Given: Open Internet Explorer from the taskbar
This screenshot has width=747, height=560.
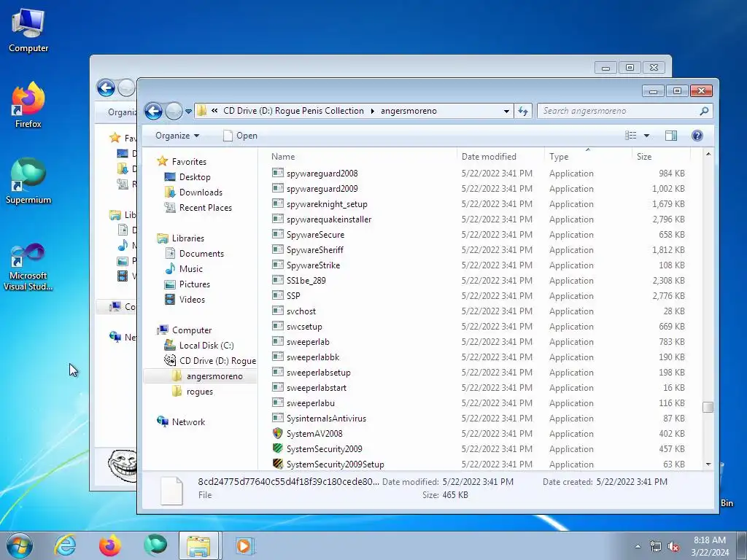Looking at the screenshot, I should click(x=65, y=545).
